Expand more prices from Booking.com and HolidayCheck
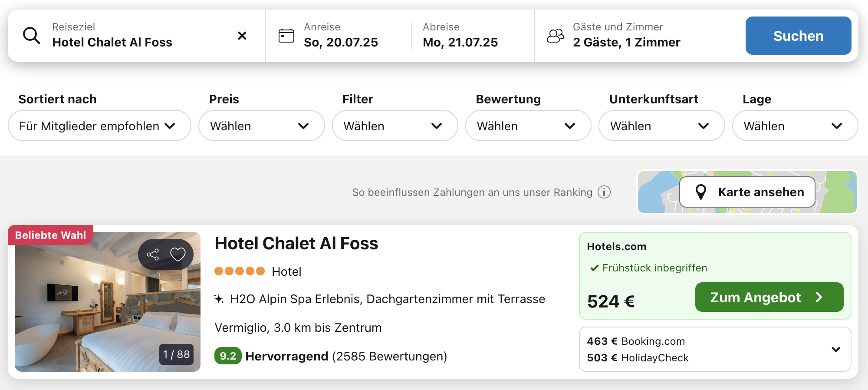 [x=836, y=349]
